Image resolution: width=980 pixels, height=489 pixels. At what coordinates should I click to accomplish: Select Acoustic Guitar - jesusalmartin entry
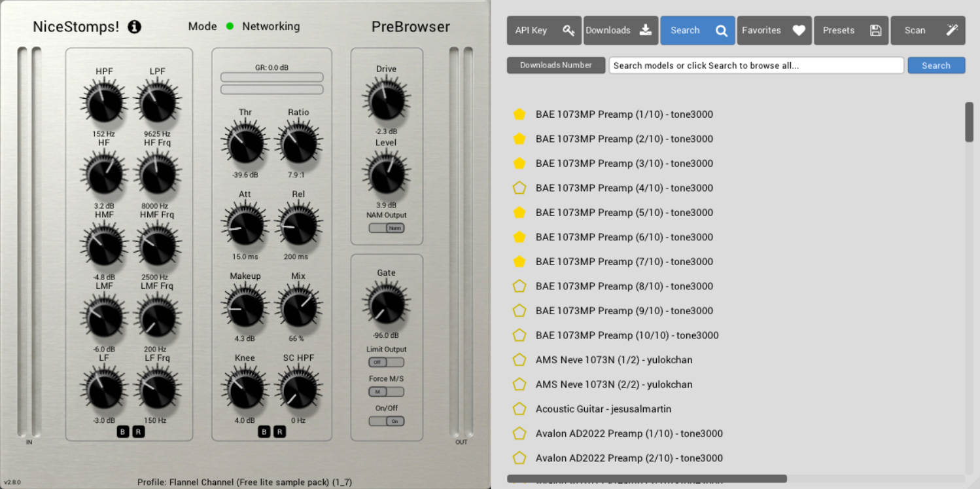(x=603, y=408)
